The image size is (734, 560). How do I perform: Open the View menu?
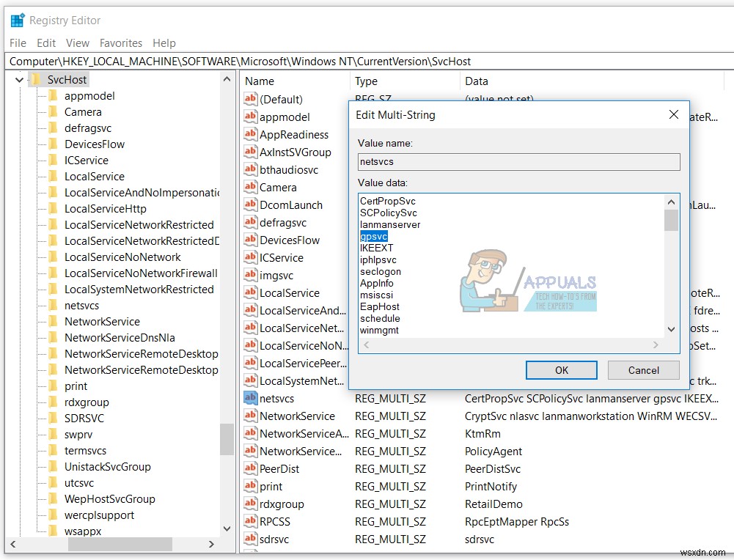[x=77, y=43]
